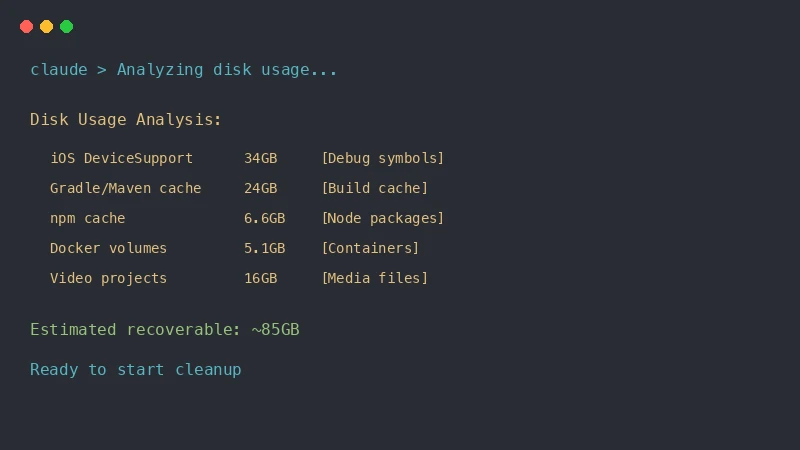Click the [Debug symbols] tag
This screenshot has width=800, height=450.
coord(382,158)
